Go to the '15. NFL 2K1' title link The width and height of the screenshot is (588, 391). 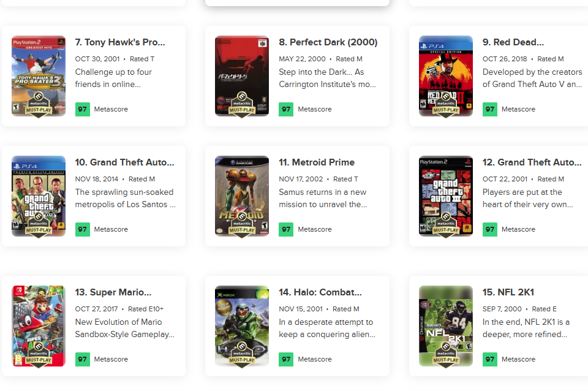pyautogui.click(x=508, y=292)
